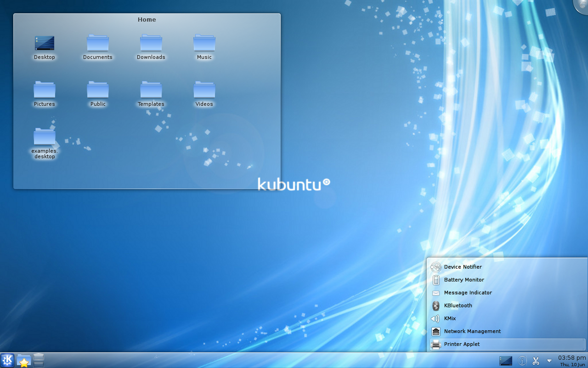The image size is (588, 368).
Task: Open the Kubuntu K application launcher
Action: tap(7, 361)
